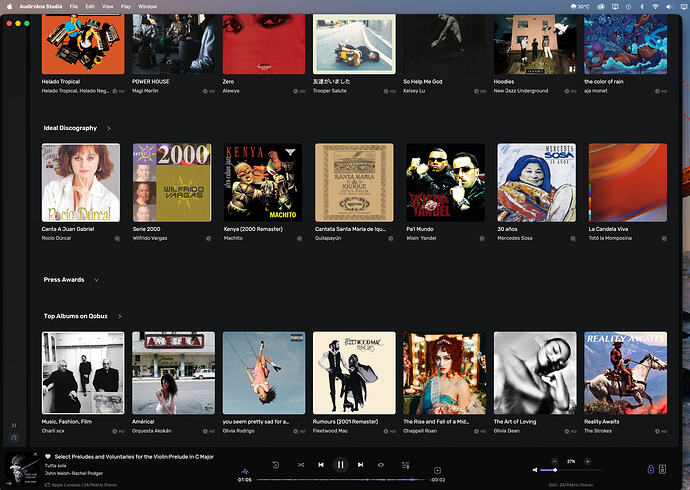This screenshot has height=490, width=690.
Task: Expand the Press Awards section chevron
Action: point(96,280)
